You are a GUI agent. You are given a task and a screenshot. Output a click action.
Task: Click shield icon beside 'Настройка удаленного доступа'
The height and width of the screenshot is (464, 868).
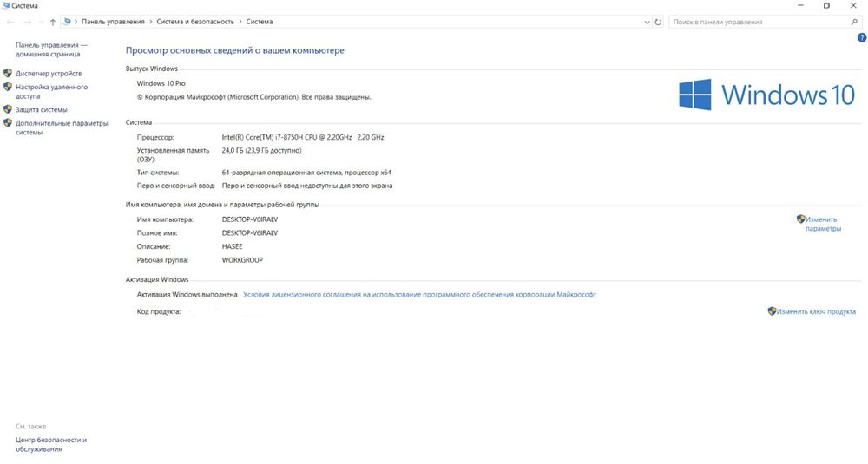pos(8,87)
